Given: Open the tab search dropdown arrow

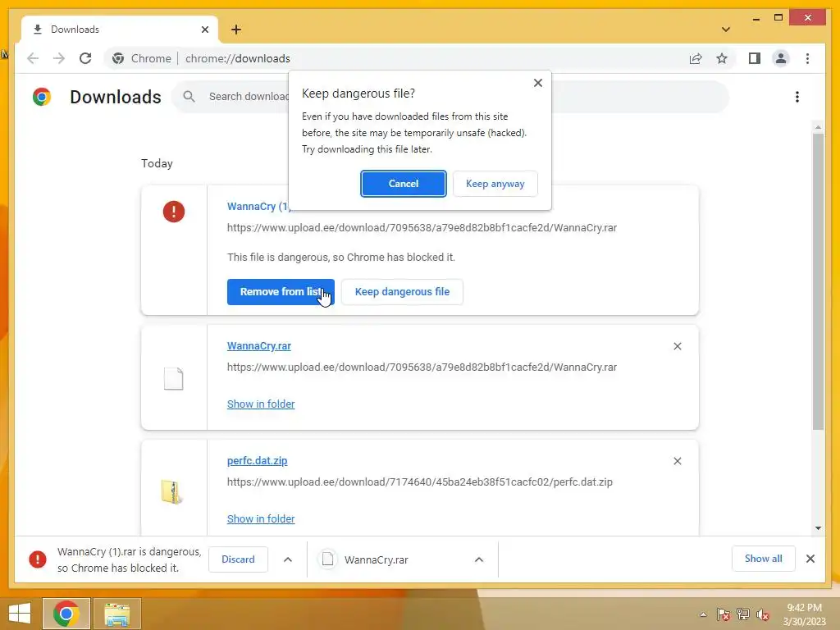Looking at the screenshot, I should click(x=726, y=30).
